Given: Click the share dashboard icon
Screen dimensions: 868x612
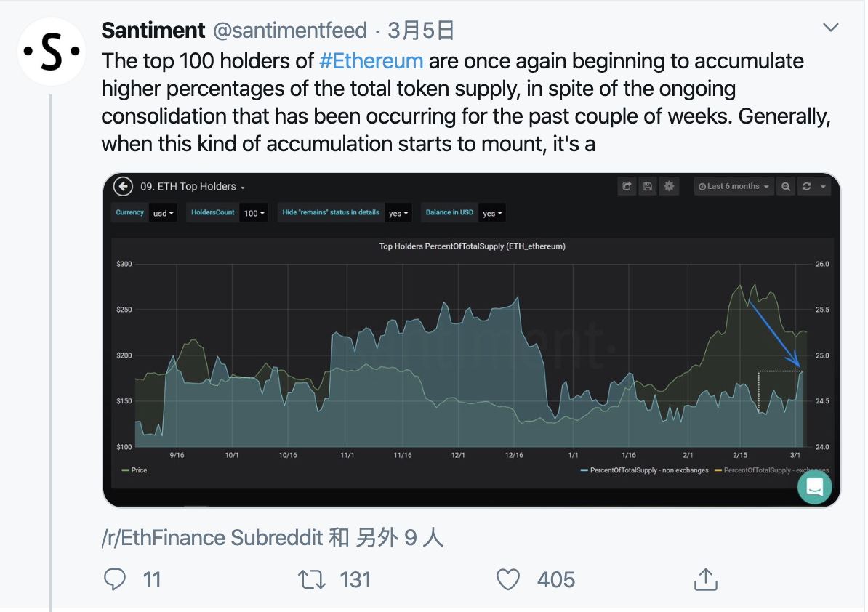Looking at the screenshot, I should (x=627, y=187).
